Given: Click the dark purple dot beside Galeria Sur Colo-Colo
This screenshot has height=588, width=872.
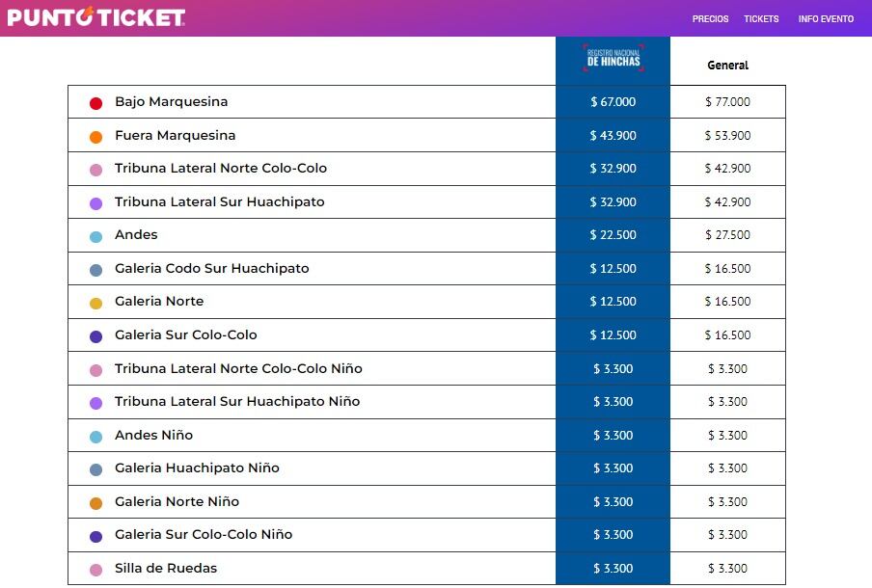Looking at the screenshot, I should [x=95, y=336].
